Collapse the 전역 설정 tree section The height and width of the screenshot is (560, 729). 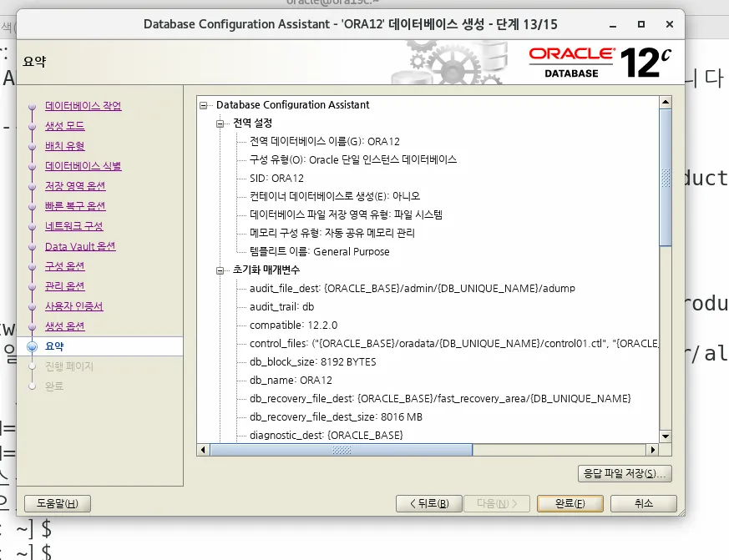click(x=220, y=124)
